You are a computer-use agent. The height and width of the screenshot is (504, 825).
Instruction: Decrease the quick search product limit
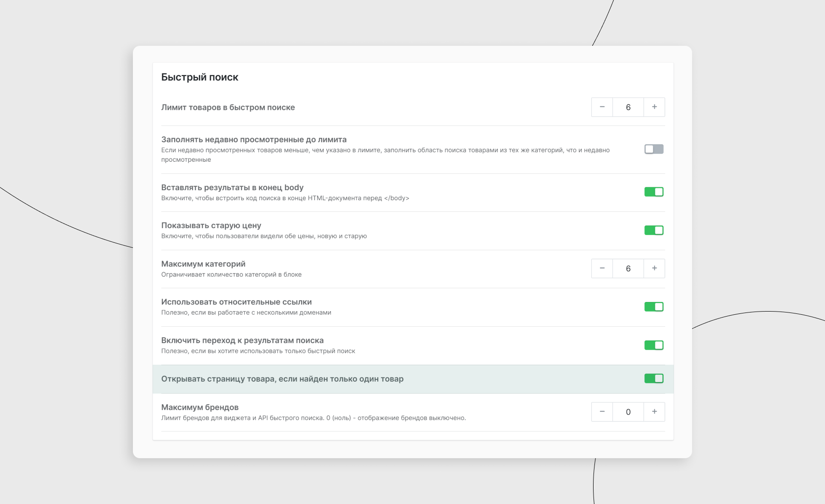click(x=602, y=107)
